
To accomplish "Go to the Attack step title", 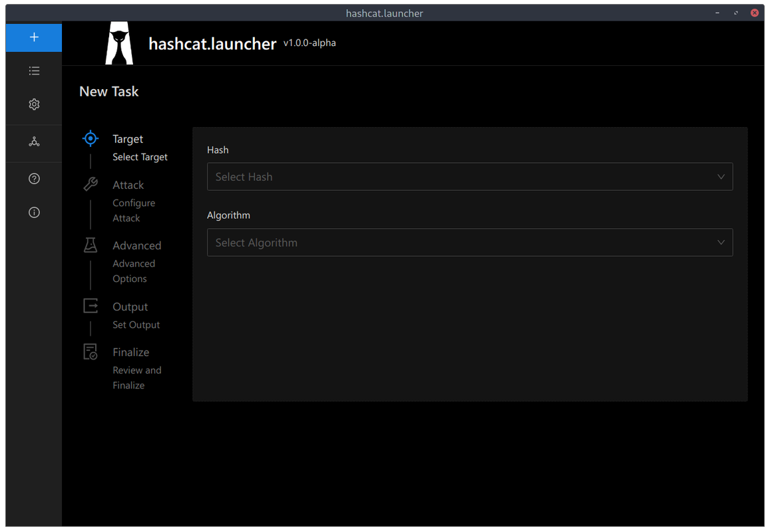I will (128, 185).
